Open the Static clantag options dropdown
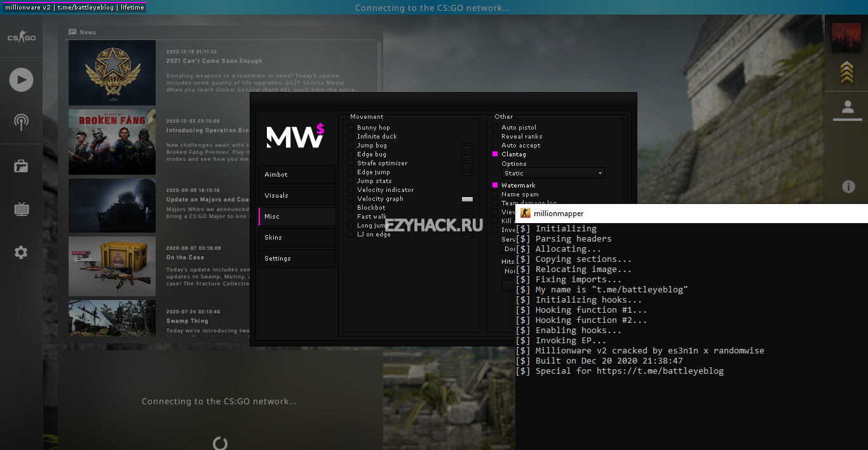Viewport: 868px width, 450px height. tap(553, 173)
